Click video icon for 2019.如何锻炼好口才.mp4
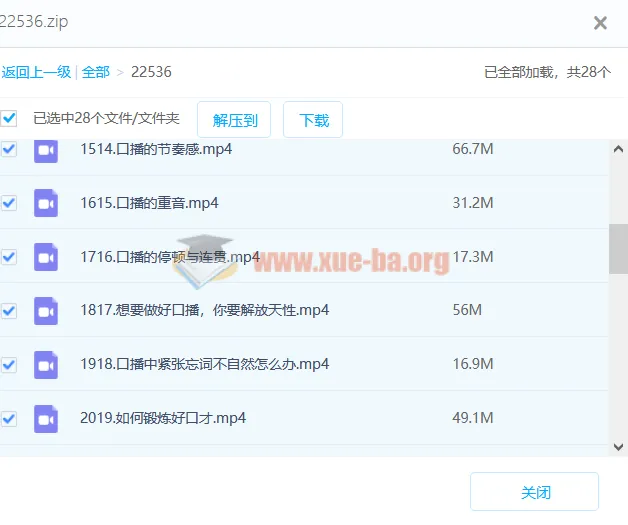 tap(46, 418)
